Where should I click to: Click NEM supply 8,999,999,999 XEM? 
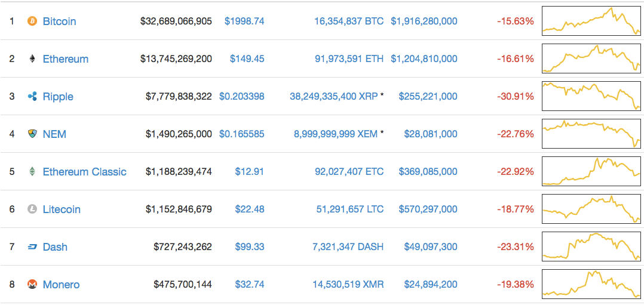point(336,134)
